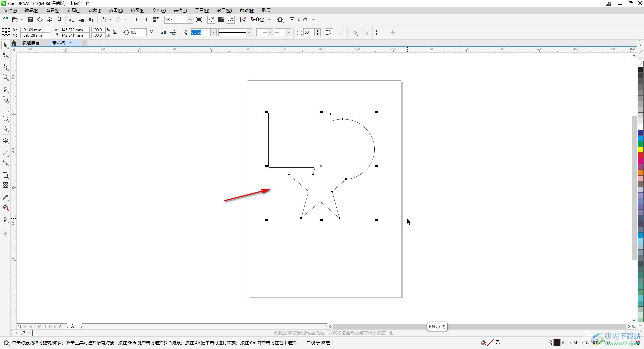Click the New document icon
Screen dimensions: 644x349
click(5, 20)
